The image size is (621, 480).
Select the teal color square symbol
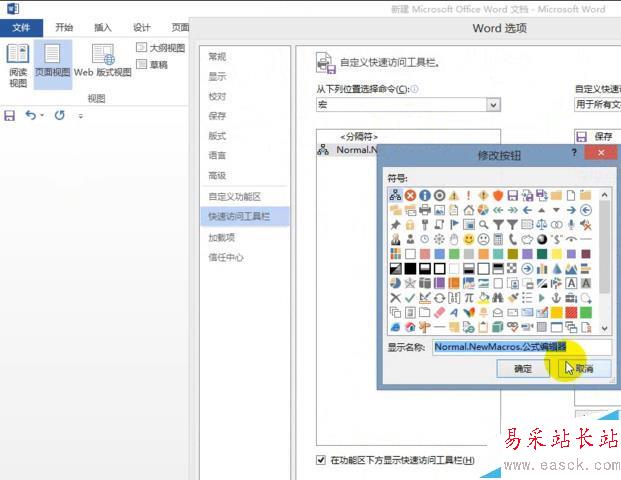pyautogui.click(x=498, y=254)
